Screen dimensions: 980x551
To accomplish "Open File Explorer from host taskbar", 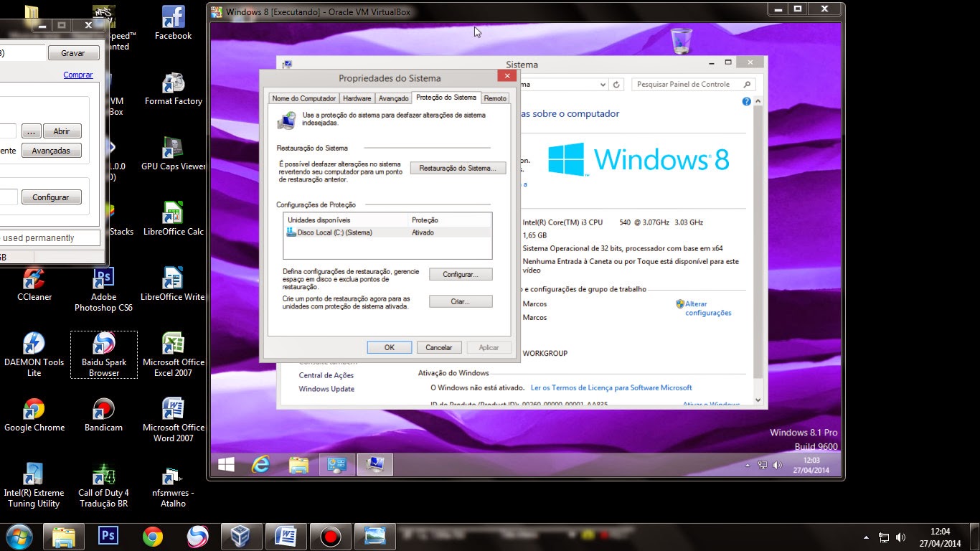I will 63,536.
